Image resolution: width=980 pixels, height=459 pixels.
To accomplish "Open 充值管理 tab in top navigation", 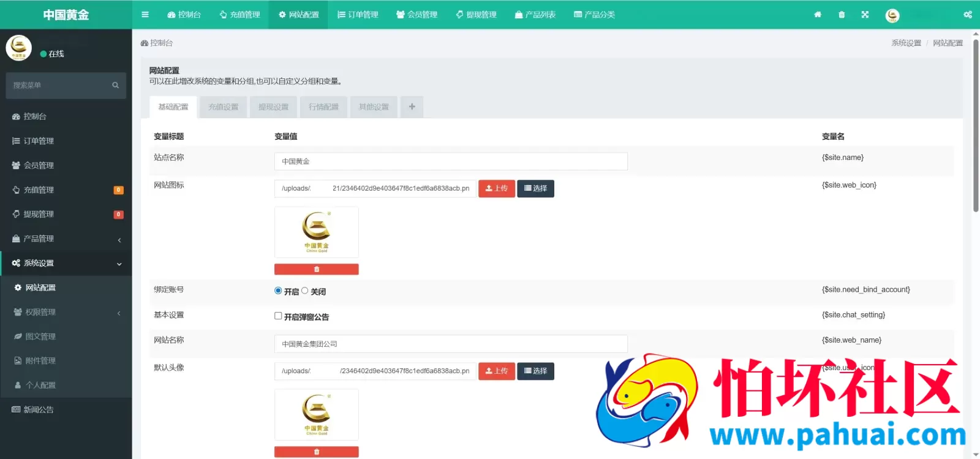I will coord(239,15).
